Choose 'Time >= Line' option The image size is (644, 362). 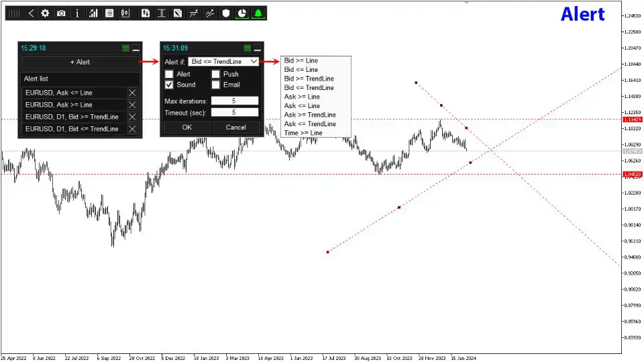pos(303,133)
